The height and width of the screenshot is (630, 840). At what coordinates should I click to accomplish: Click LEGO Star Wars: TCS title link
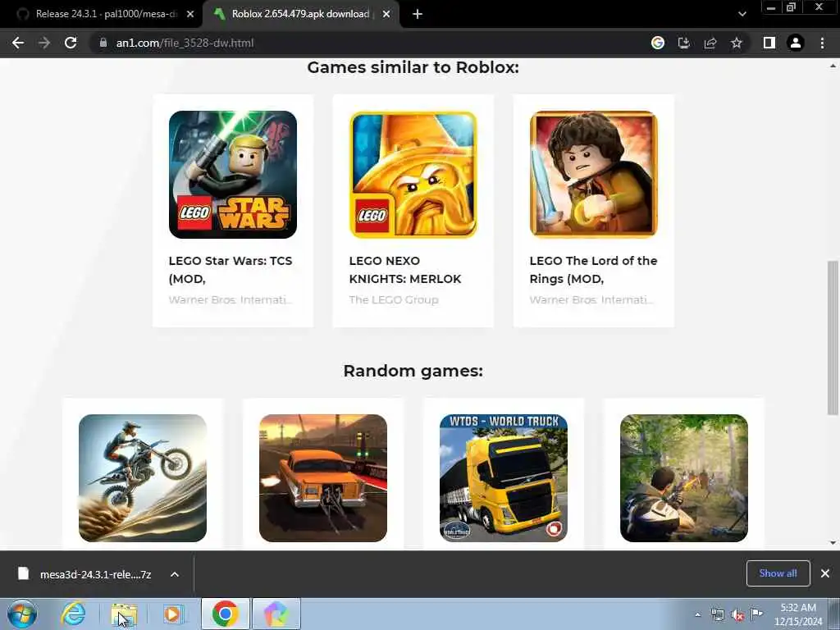231,269
